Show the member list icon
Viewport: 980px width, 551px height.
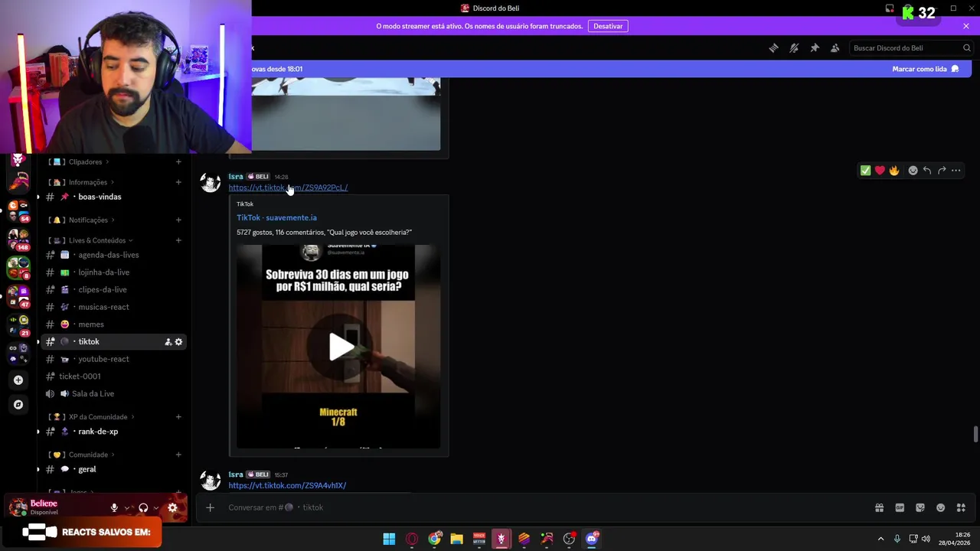835,48
